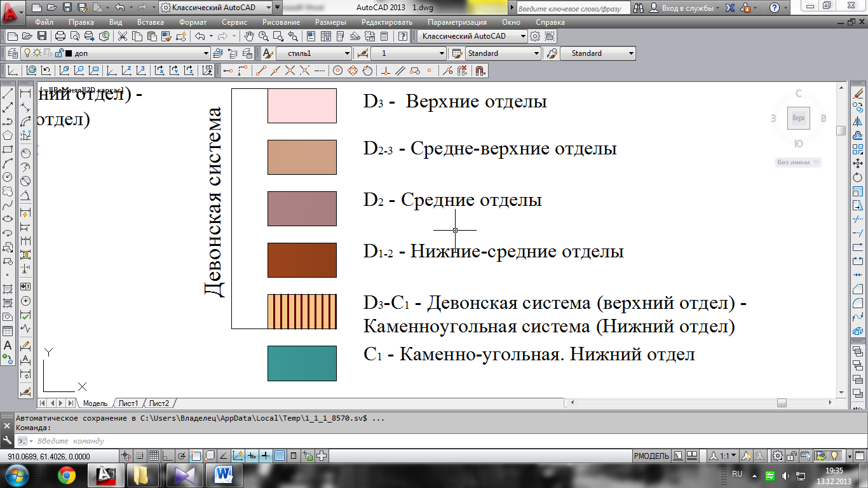The height and width of the screenshot is (488, 868).
Task: Click the Верх face of the ViewCube
Action: pyautogui.click(x=799, y=118)
